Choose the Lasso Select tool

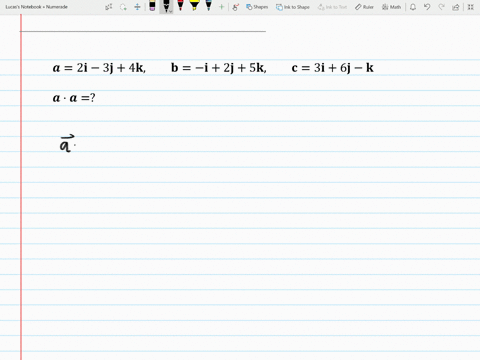(x=123, y=7)
